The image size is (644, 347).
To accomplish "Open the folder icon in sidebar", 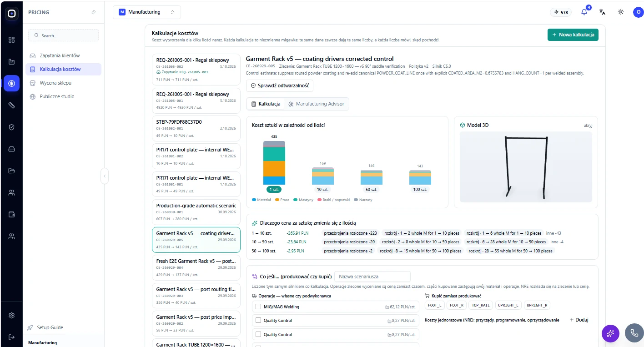I will point(11,171).
